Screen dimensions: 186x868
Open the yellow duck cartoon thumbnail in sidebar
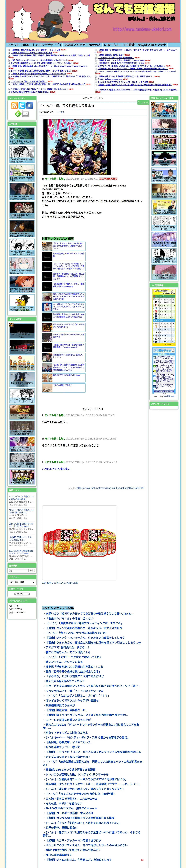(x=22, y=303)
